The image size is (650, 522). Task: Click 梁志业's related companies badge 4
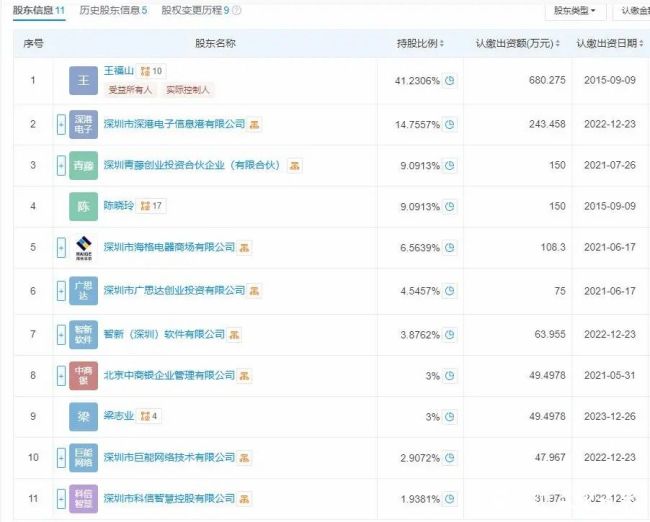149,416
